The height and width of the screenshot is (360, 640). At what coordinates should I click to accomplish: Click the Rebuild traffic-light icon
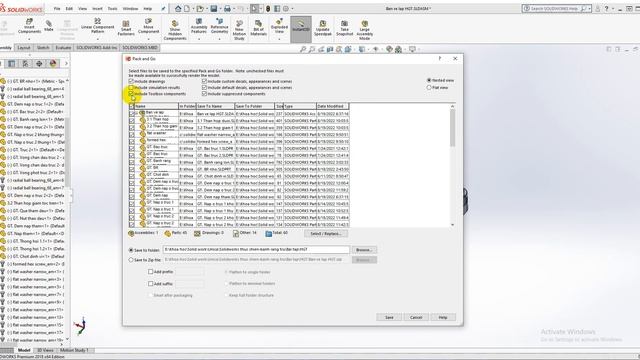pos(268,8)
